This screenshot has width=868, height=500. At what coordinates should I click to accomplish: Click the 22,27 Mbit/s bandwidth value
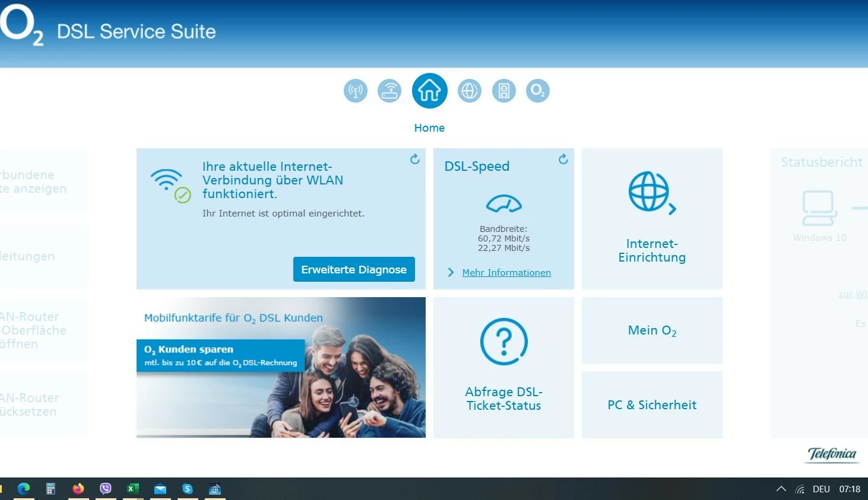(x=504, y=248)
